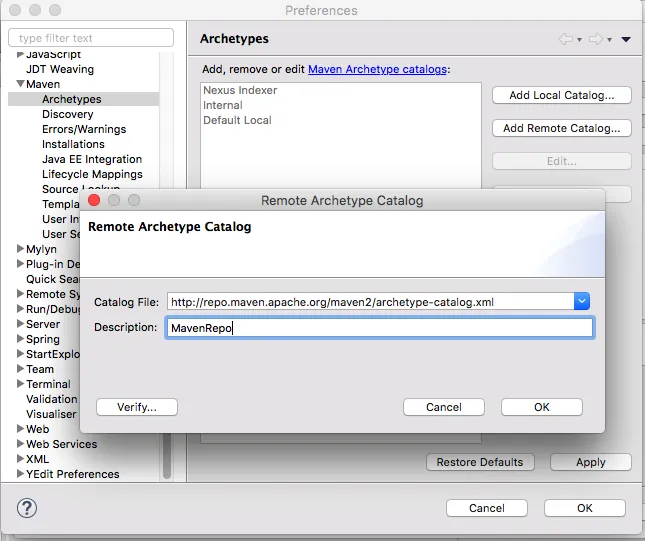Expand the Terminal tree node

point(20,383)
